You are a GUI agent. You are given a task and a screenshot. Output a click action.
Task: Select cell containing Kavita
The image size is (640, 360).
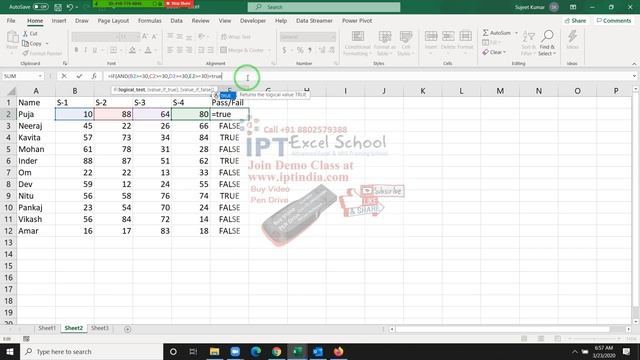point(36,138)
